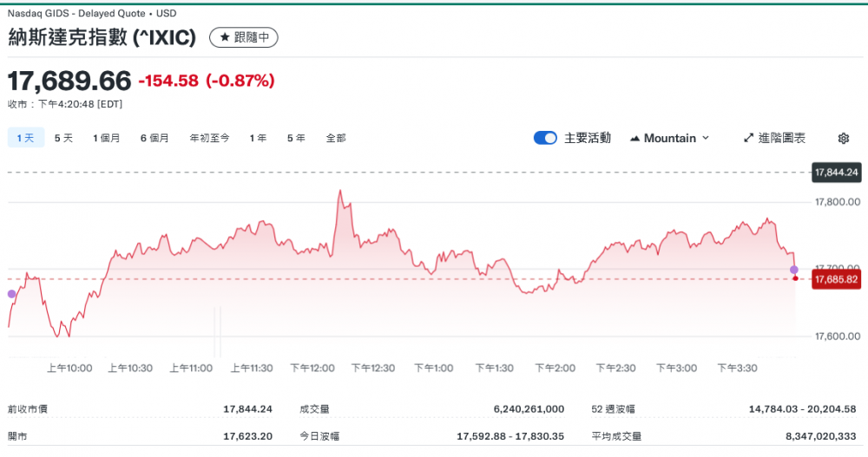Click the purple event dot at chart start
This screenshot has width=868, height=457.
coord(11,294)
